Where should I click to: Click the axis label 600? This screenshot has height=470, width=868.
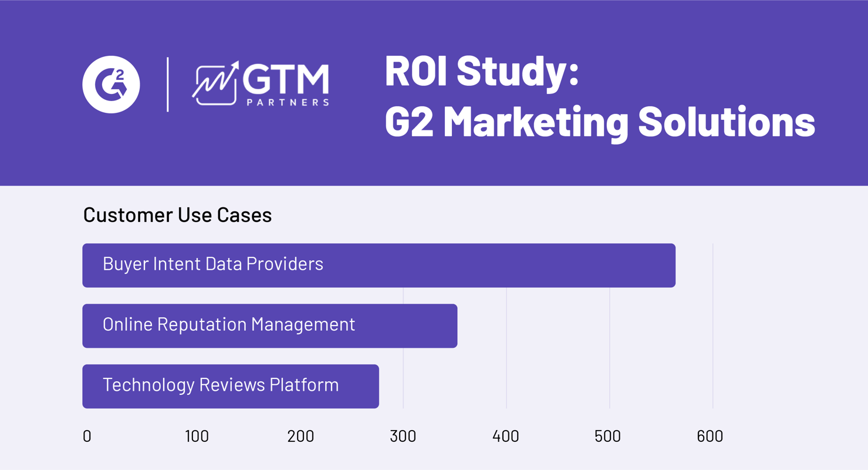(x=710, y=437)
